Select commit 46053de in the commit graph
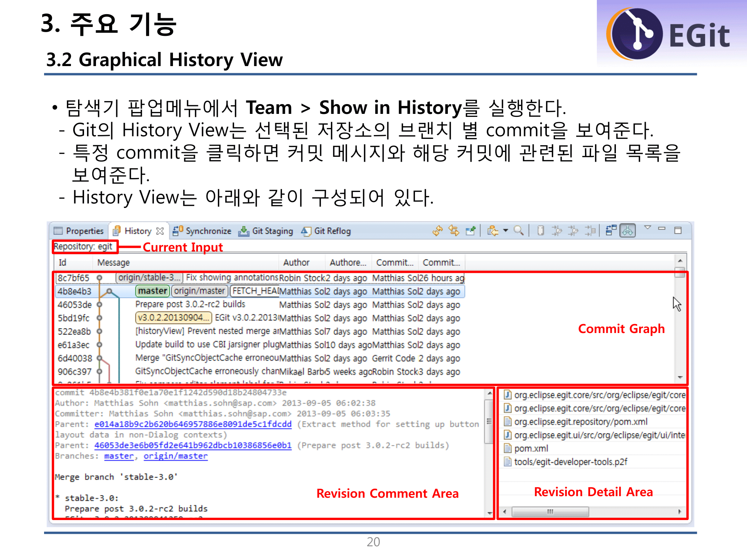The height and width of the screenshot is (560, 747). (75, 305)
